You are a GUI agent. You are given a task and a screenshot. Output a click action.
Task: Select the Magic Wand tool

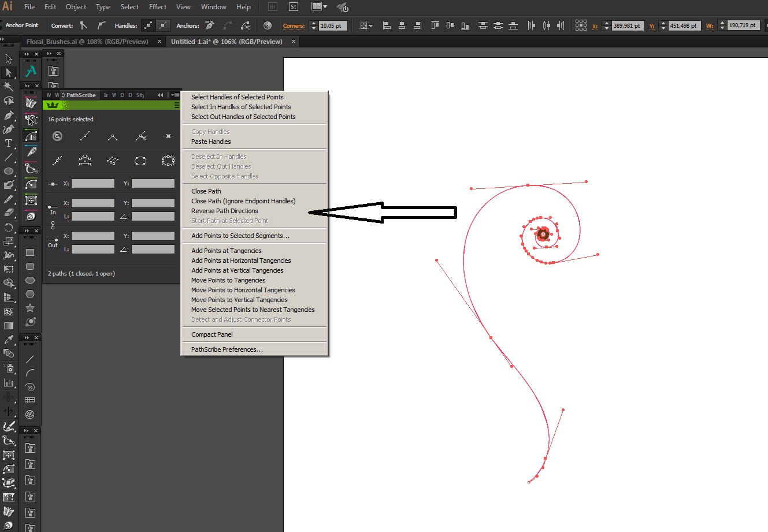[8, 87]
